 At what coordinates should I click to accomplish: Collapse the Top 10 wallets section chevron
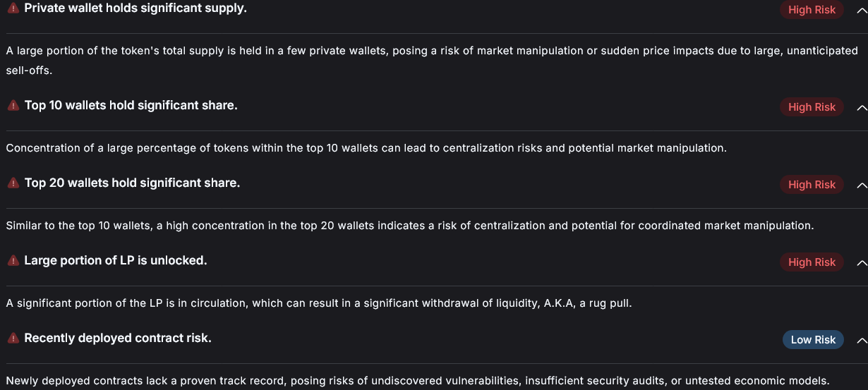click(861, 107)
